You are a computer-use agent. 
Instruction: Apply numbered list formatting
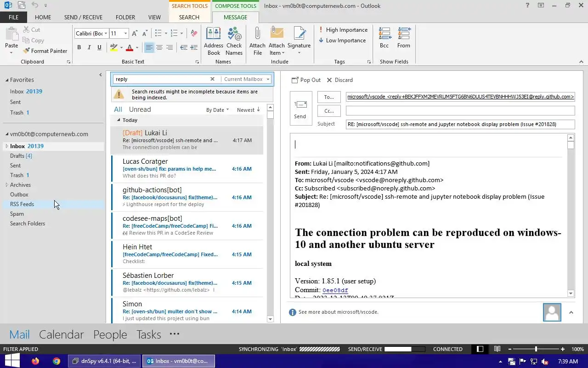(174, 33)
